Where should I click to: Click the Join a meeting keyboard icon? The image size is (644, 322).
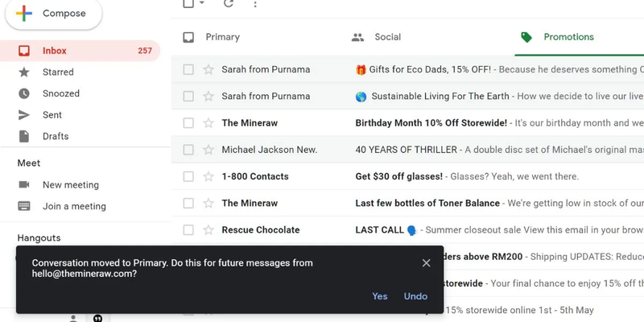tap(24, 206)
